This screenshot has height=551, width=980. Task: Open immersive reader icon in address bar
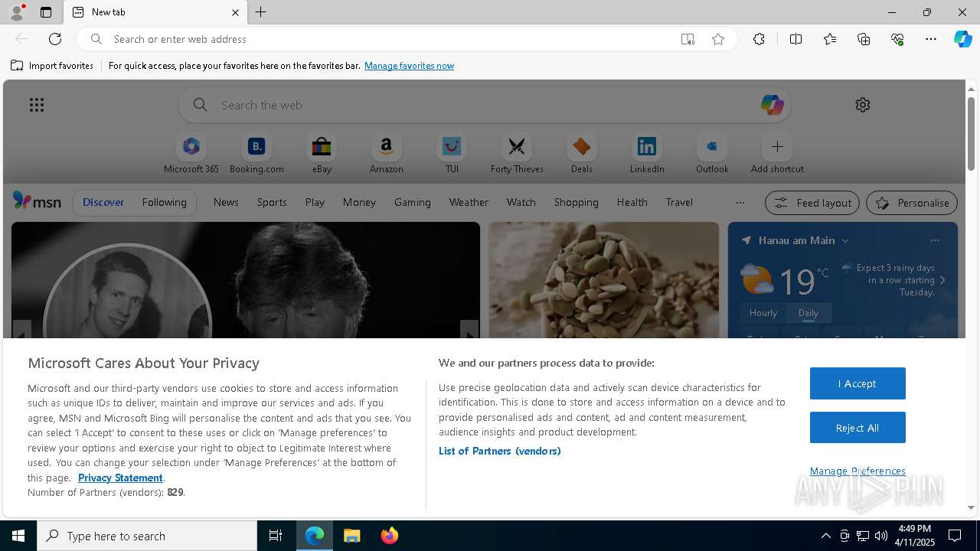pos(688,39)
